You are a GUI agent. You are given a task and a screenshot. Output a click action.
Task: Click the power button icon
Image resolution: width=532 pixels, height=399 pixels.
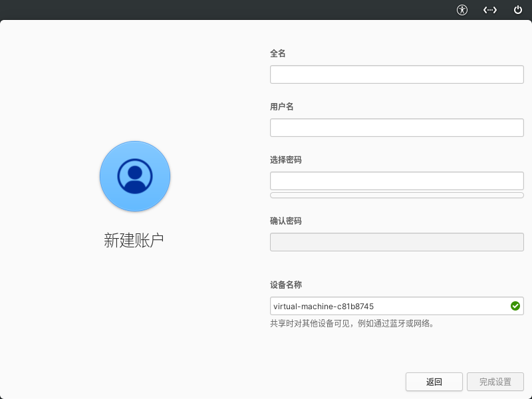click(518, 10)
